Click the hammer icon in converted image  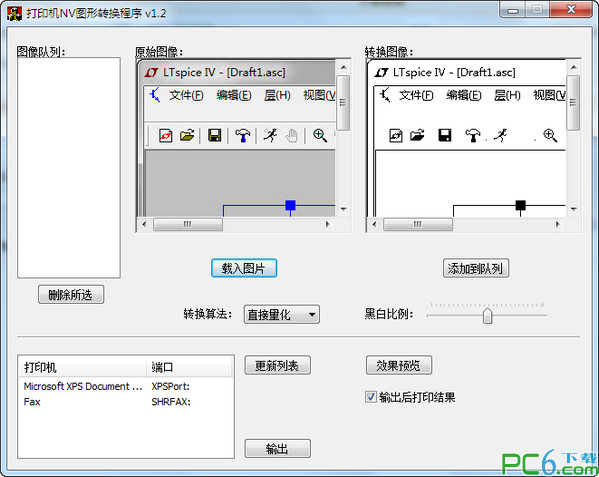(x=473, y=135)
